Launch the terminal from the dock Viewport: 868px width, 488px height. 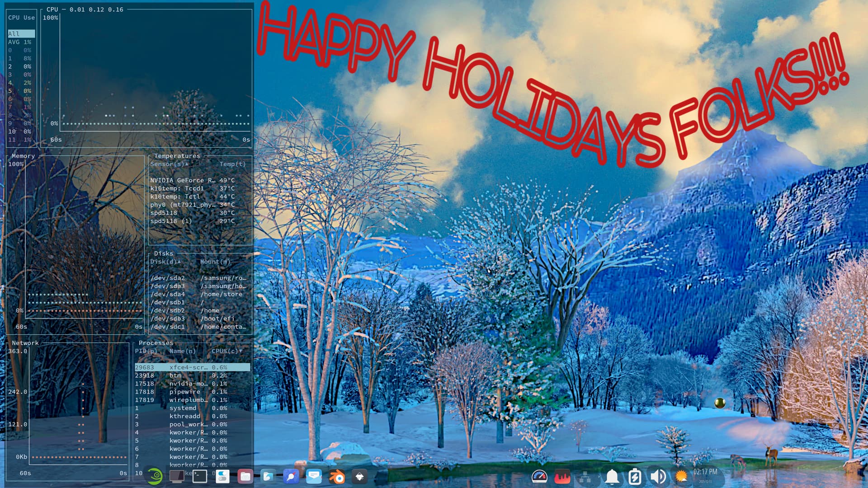coord(199,476)
